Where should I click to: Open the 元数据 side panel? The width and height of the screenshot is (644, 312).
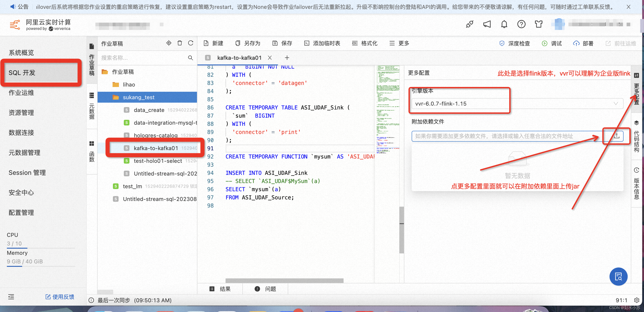92,106
